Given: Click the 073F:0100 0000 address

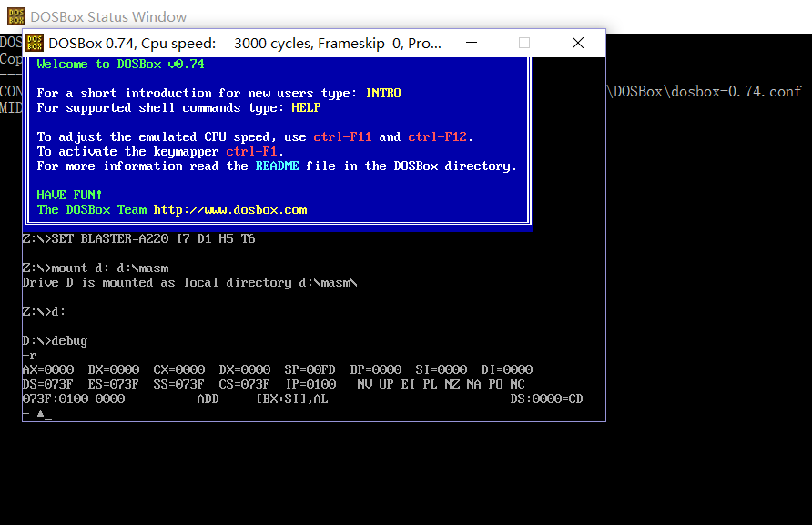Looking at the screenshot, I should pyautogui.click(x=74, y=399).
